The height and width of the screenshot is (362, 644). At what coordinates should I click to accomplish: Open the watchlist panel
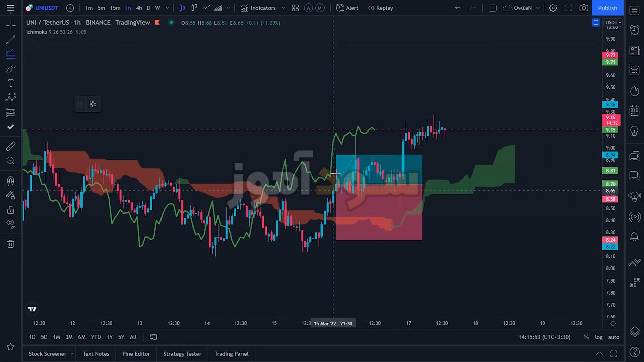pyautogui.click(x=634, y=11)
